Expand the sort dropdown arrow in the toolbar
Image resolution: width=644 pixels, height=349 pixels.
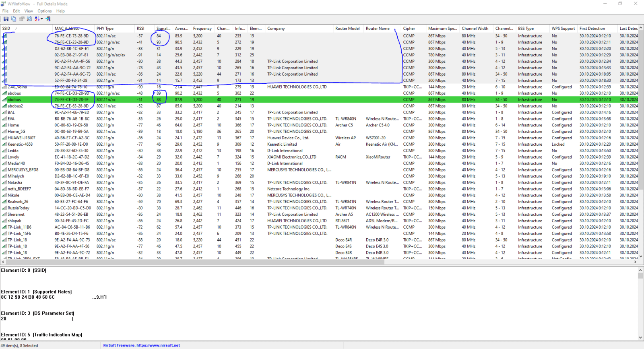tap(41, 19)
